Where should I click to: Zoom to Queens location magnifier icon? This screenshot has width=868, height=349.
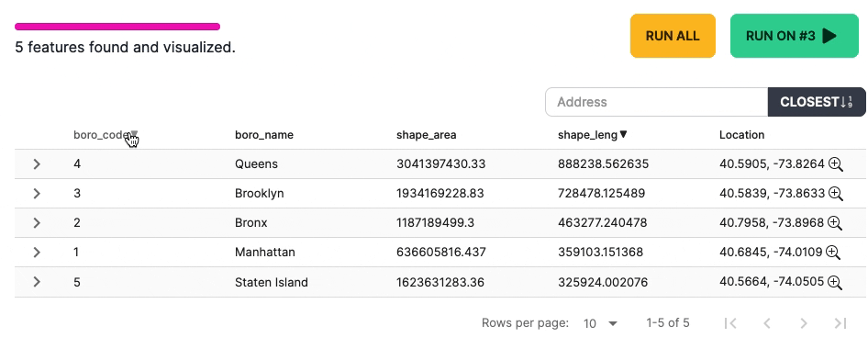pyautogui.click(x=835, y=164)
